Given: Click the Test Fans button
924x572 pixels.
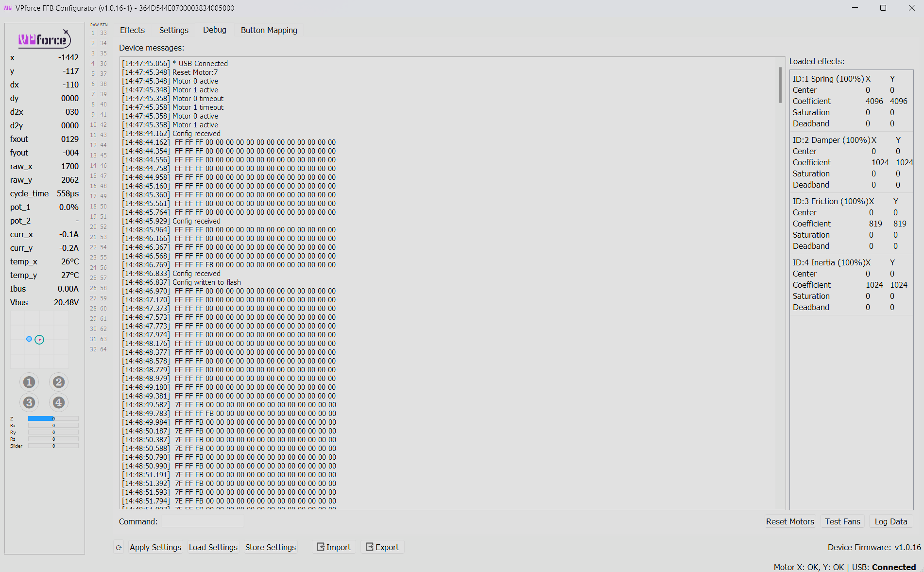Looking at the screenshot, I should (x=843, y=521).
